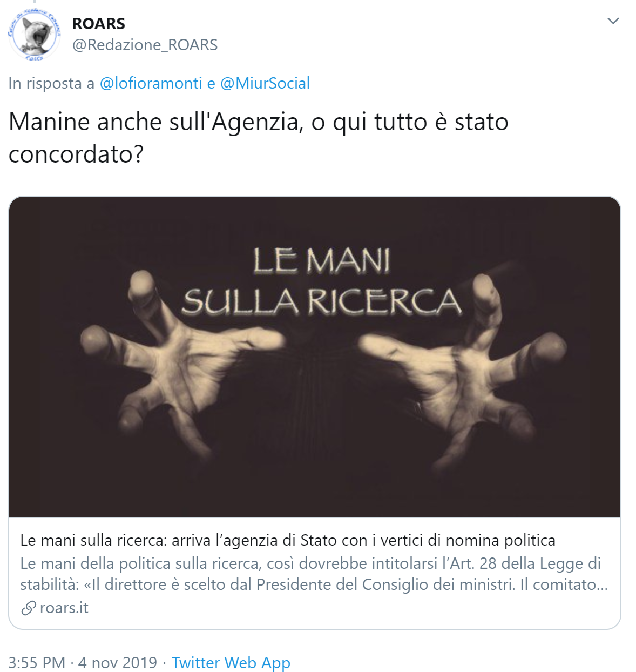The width and height of the screenshot is (636, 672).
Task: Click the 3:55 PM timestamp
Action: 37,663
